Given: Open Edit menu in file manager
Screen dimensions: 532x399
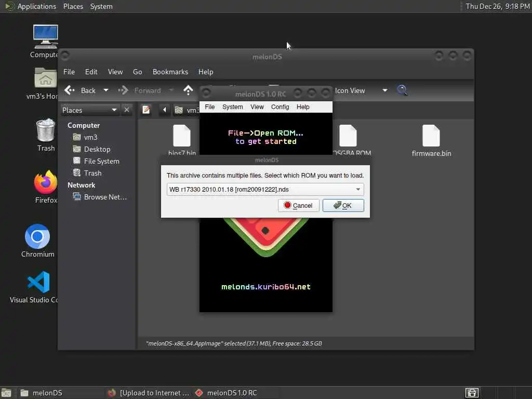Looking at the screenshot, I should coord(91,72).
